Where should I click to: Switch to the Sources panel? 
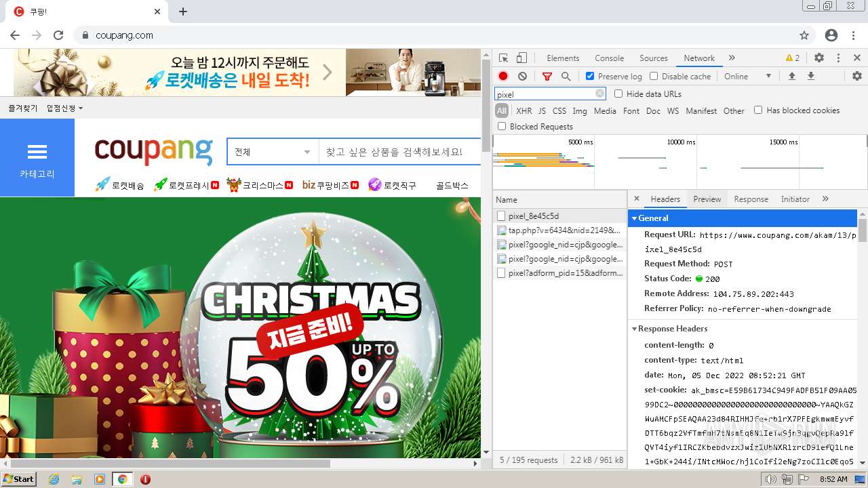tap(654, 58)
